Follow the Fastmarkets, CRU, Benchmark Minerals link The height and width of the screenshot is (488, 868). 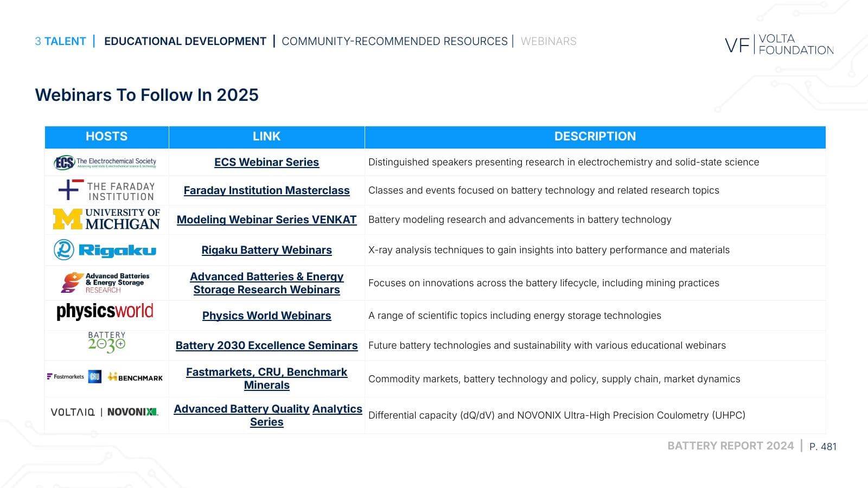pos(266,378)
